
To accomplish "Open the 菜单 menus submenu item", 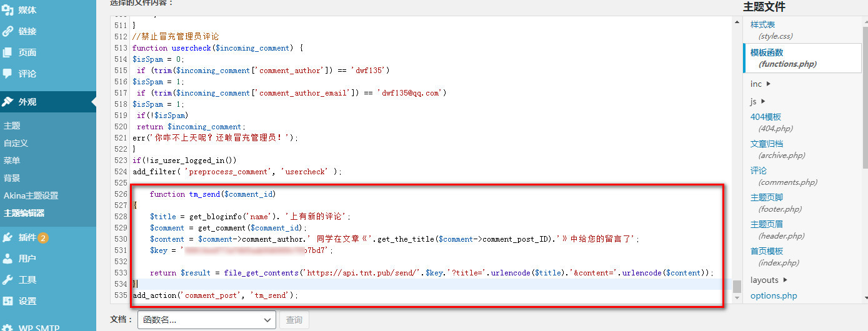I will click(x=12, y=161).
